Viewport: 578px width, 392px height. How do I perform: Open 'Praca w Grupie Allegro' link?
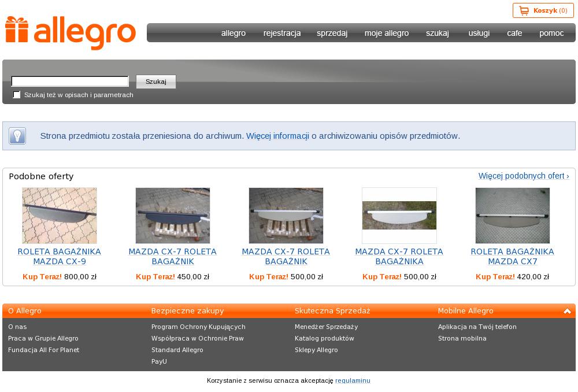point(43,338)
